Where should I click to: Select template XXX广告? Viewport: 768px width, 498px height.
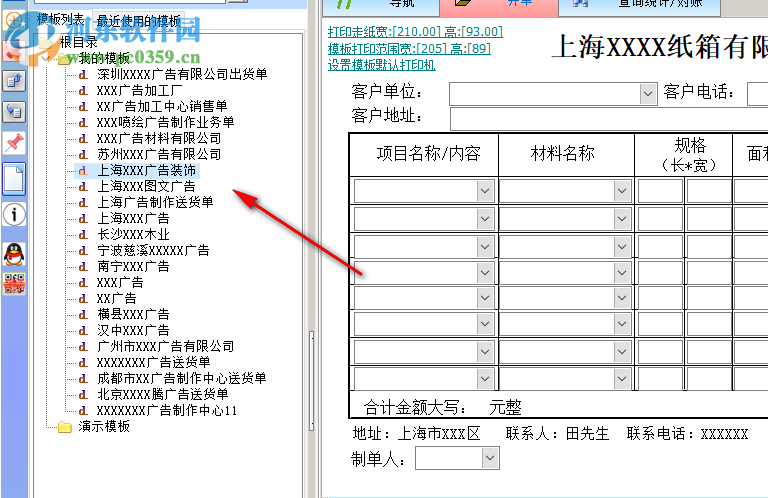point(120,283)
